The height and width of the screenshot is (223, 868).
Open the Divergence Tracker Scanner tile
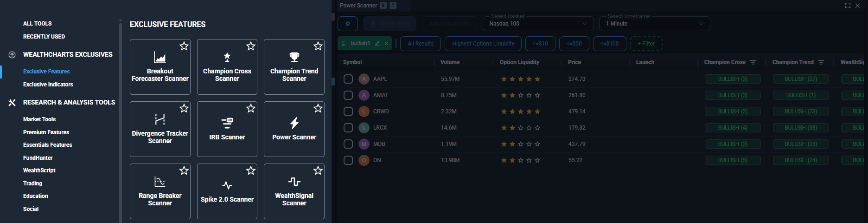[x=160, y=129]
